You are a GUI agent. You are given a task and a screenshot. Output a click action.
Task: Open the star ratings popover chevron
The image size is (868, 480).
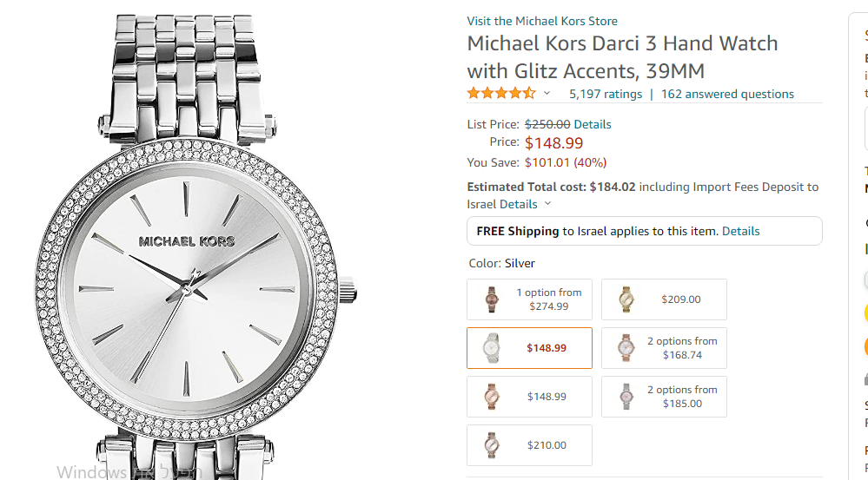coord(547,94)
